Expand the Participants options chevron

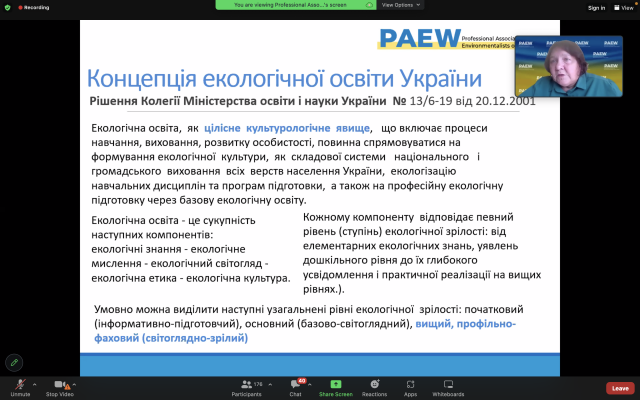coord(270,384)
